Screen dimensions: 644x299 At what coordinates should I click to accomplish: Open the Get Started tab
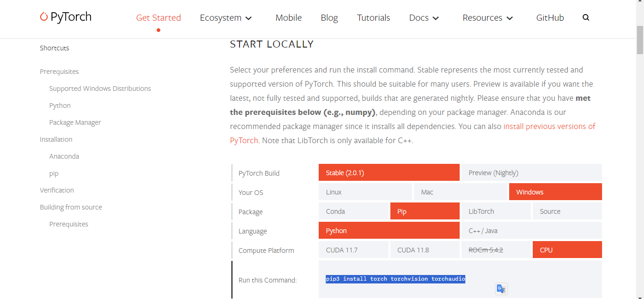158,17
